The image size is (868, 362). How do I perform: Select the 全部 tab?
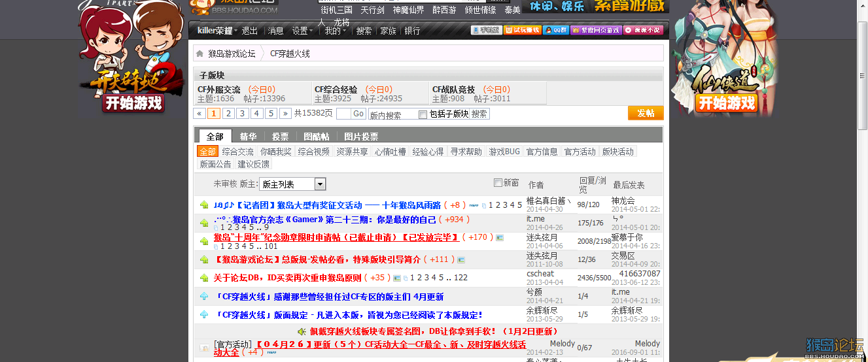215,137
